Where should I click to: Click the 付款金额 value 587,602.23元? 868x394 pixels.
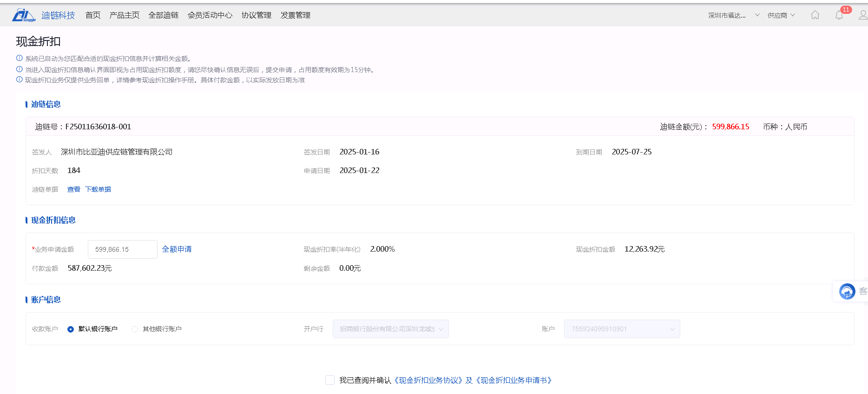[x=90, y=268]
